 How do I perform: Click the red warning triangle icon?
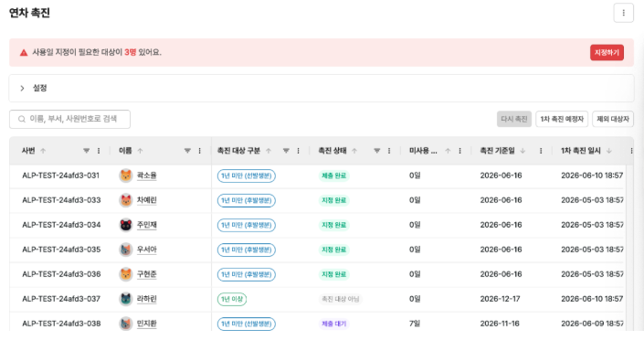click(x=24, y=53)
